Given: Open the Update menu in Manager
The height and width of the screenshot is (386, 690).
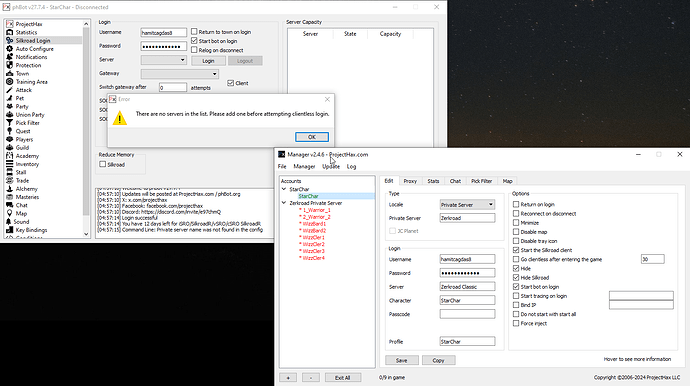Looking at the screenshot, I should [x=331, y=166].
